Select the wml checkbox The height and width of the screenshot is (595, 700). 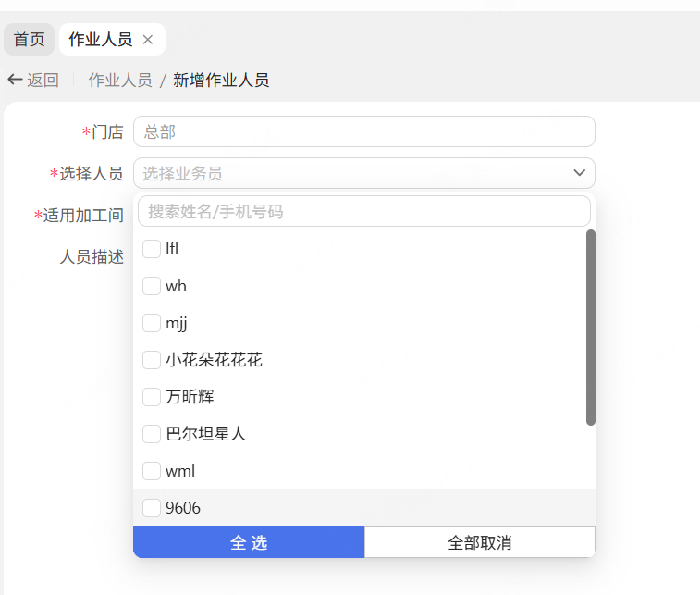pos(152,471)
